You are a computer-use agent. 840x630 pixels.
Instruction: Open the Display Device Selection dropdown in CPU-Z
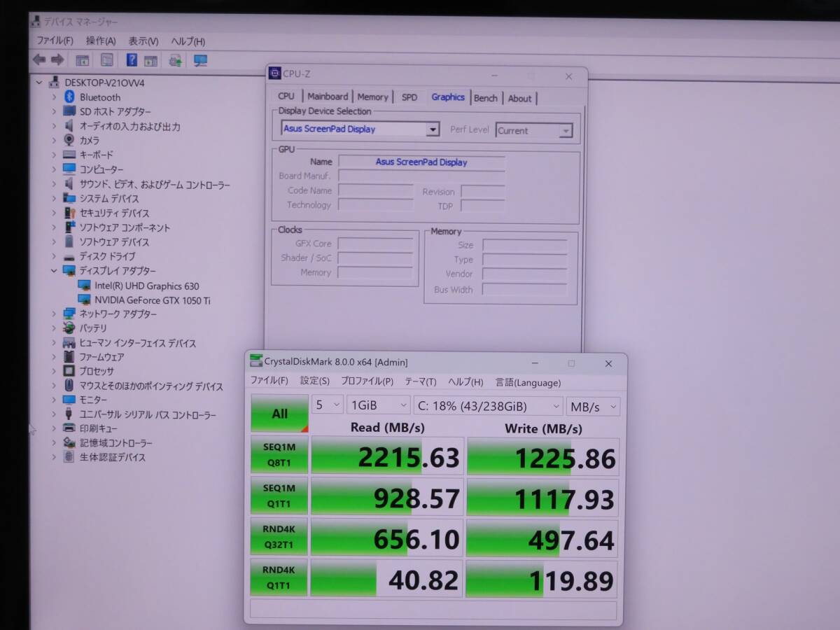coord(433,129)
